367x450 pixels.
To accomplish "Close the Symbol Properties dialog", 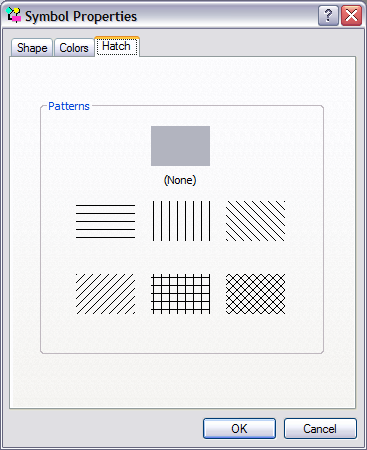I will click(x=351, y=15).
